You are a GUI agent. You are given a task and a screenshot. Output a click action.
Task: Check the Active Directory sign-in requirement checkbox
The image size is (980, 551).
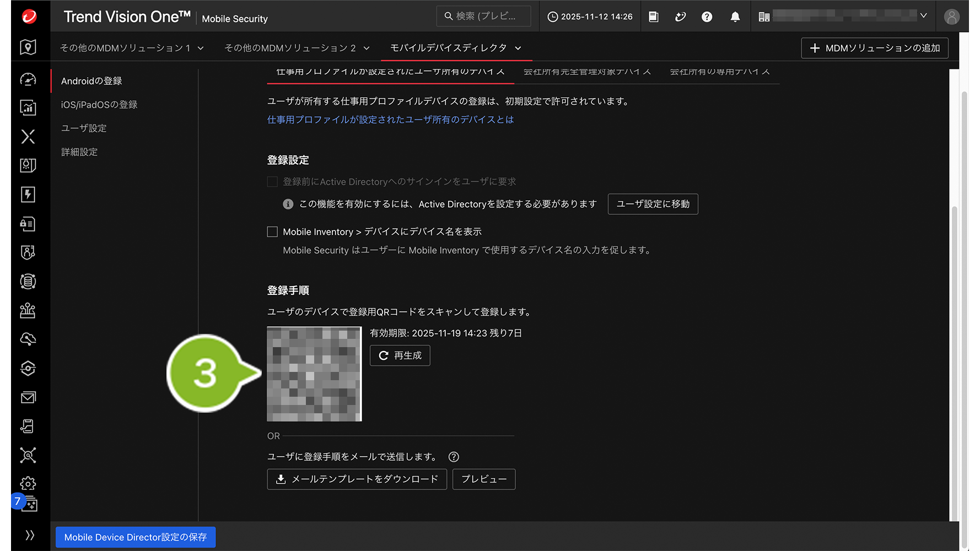[272, 182]
